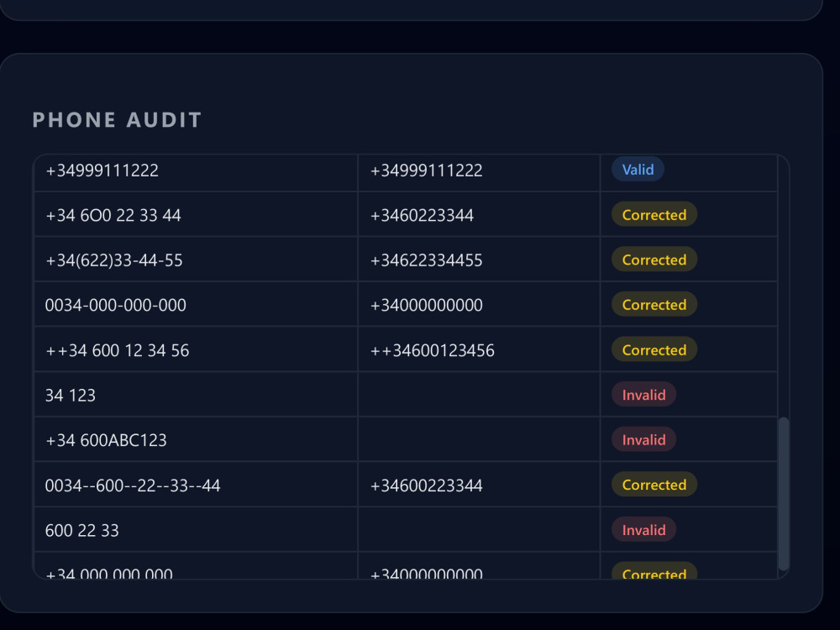Screen dimensions: 840x630
Task: Click Invalid badge in +34 600ABC123 row
Action: [643, 439]
